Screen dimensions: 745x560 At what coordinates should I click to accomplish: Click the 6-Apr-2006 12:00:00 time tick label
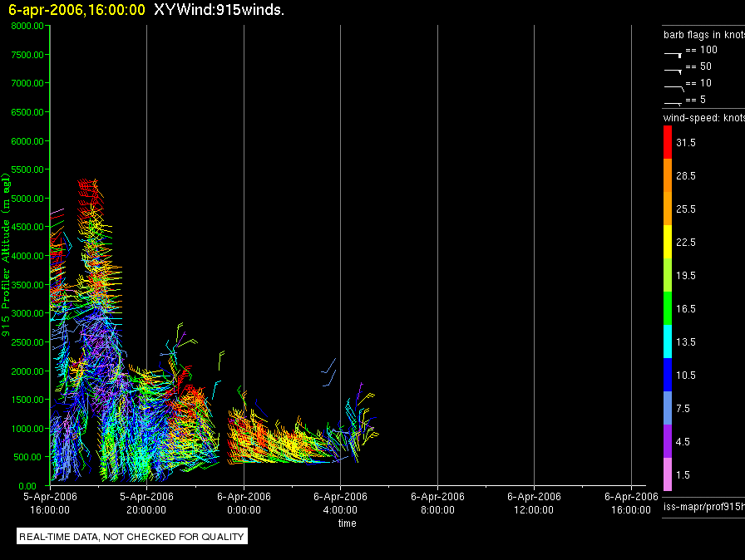(x=534, y=501)
